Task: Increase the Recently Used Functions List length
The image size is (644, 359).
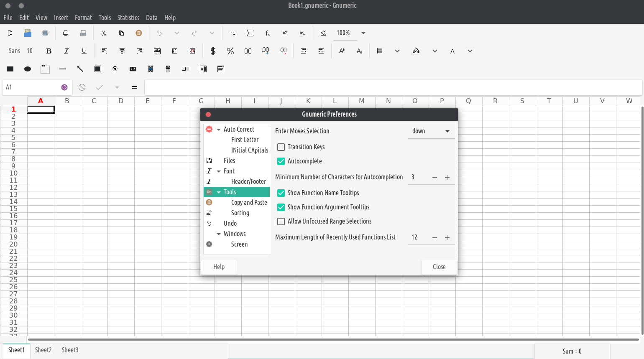Action: tap(447, 237)
